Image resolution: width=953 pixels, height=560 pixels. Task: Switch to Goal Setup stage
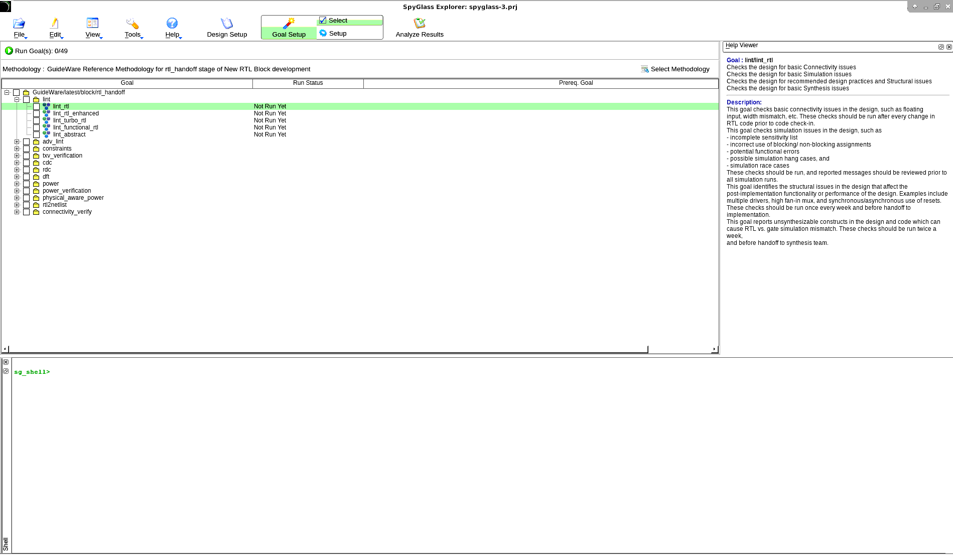pyautogui.click(x=289, y=28)
